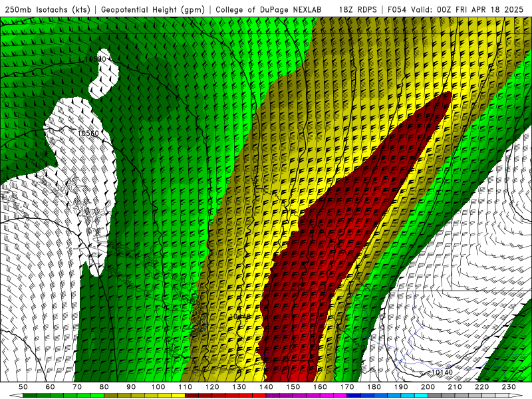This screenshot has height=399, width=532.
Task: Click the 10140 height contour label
Action: [442, 372]
